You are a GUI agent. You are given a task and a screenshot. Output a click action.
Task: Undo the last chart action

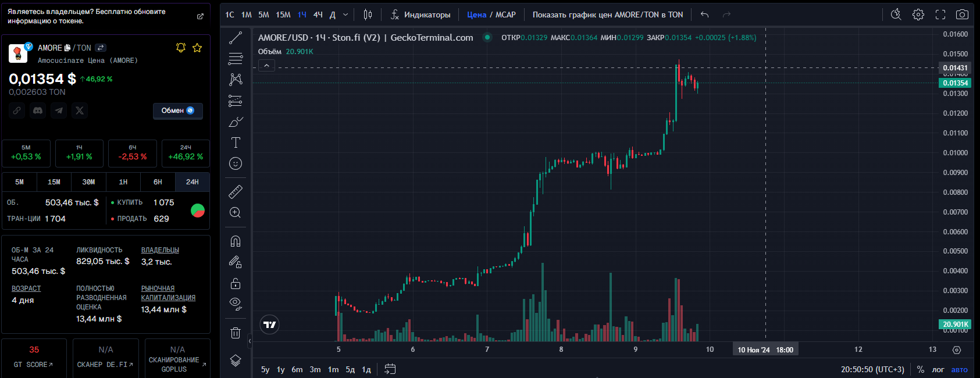click(705, 15)
